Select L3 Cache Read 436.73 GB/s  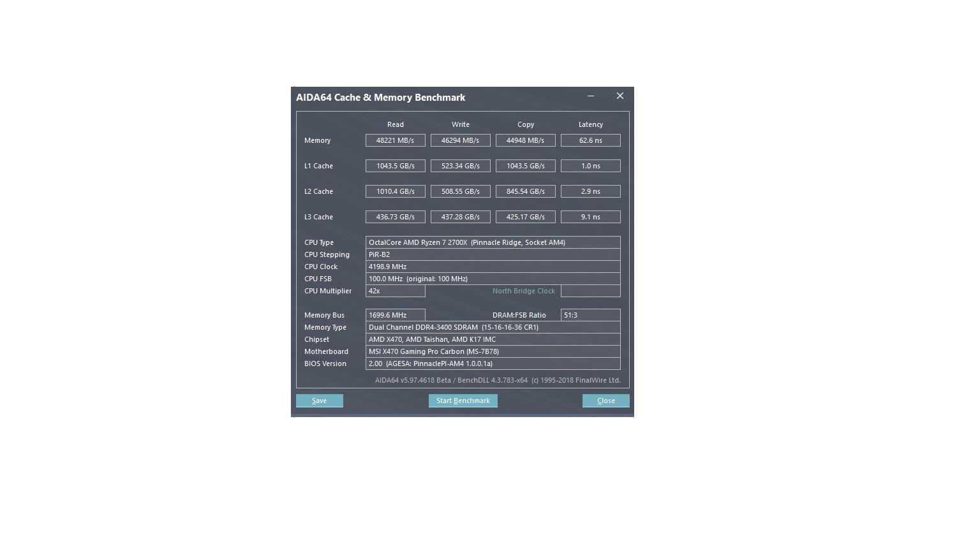coord(396,217)
